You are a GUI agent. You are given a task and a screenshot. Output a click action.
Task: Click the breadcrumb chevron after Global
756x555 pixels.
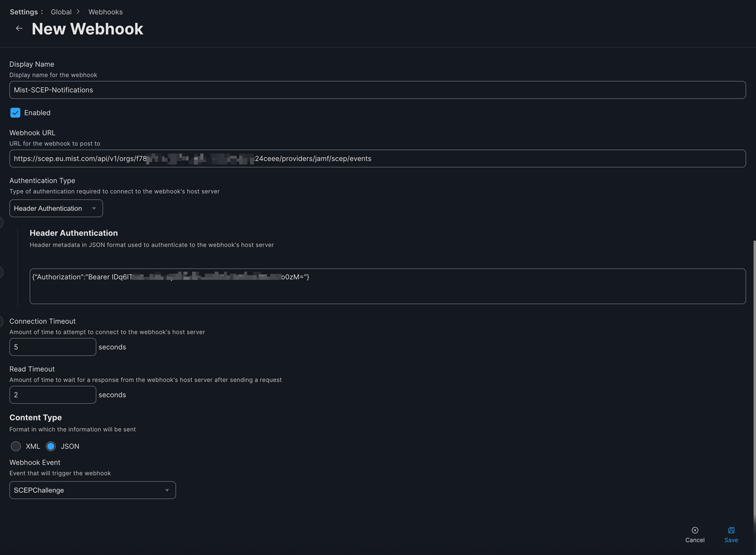(78, 11)
